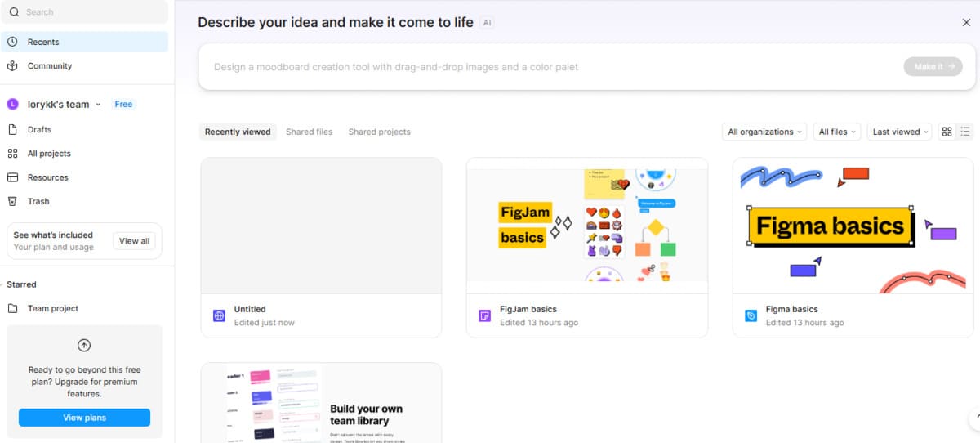
Task: Switch to list view layout
Action: coord(964,132)
